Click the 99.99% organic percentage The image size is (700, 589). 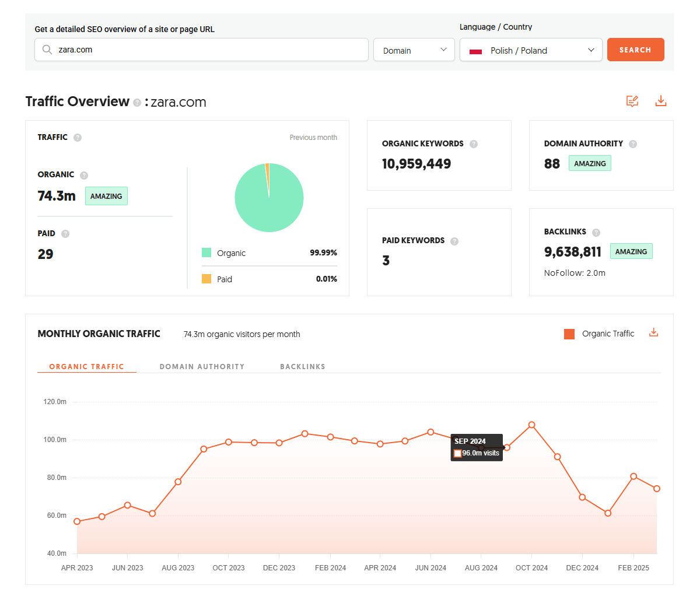pyautogui.click(x=324, y=253)
